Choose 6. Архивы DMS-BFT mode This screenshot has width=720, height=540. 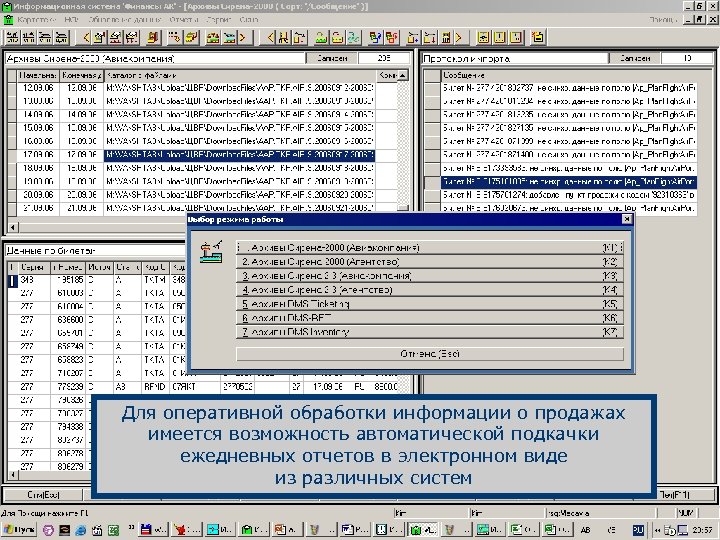pos(429,318)
